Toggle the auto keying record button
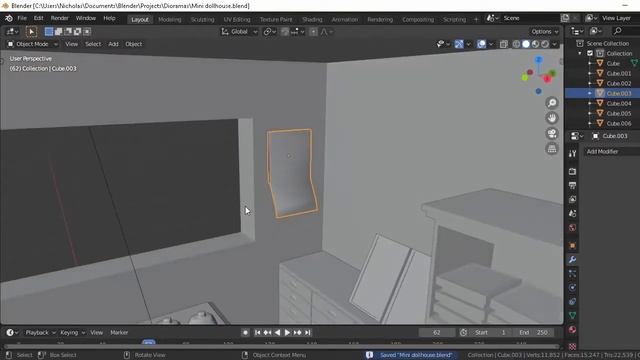This screenshot has height=360, width=640. tap(245, 333)
